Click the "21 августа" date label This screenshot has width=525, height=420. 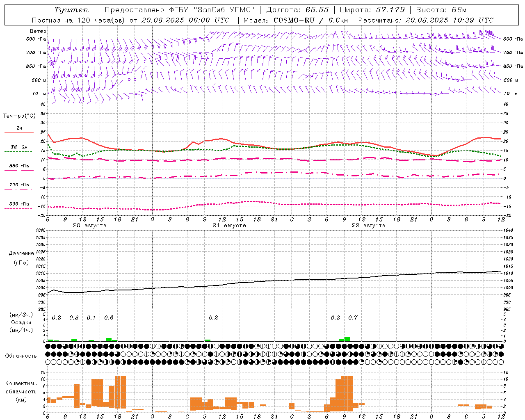click(229, 226)
